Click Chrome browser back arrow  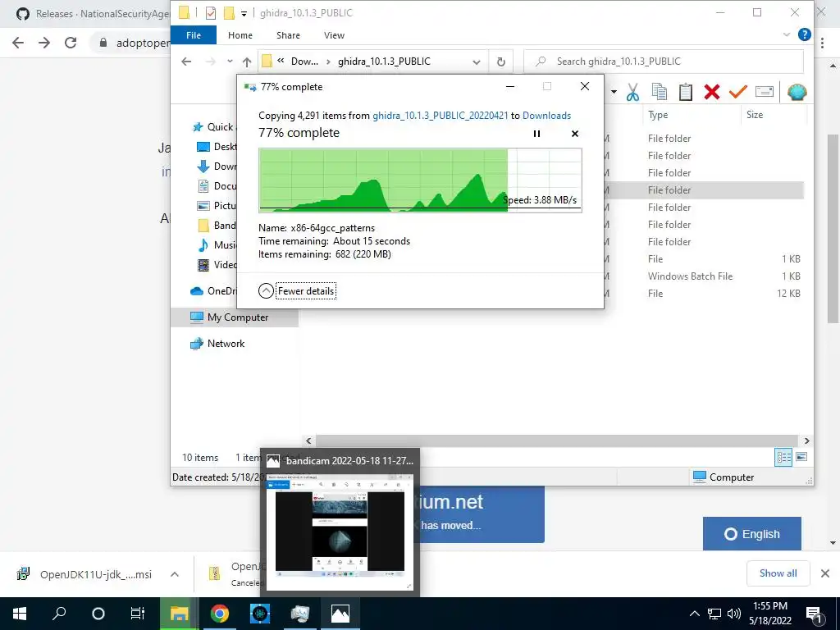pos(18,43)
